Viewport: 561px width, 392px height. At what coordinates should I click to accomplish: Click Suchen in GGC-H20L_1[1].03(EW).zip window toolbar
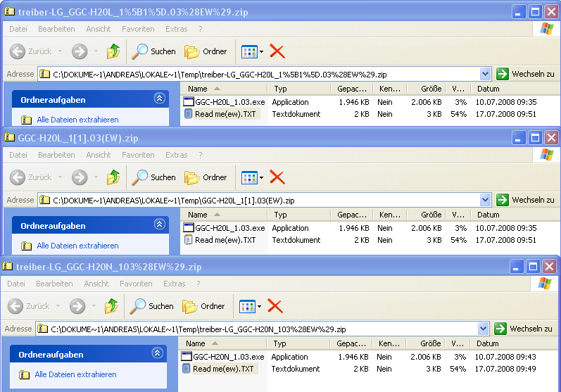point(154,177)
